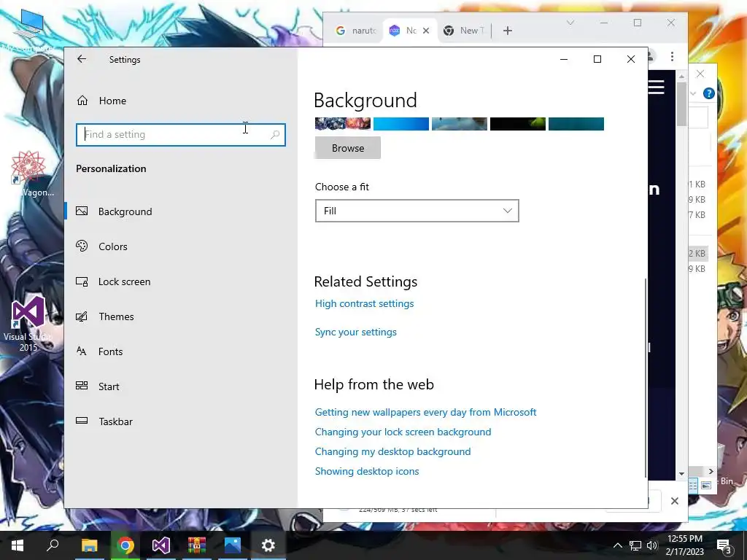
Task: Open the hamburger menu on the web page
Action: tap(657, 87)
